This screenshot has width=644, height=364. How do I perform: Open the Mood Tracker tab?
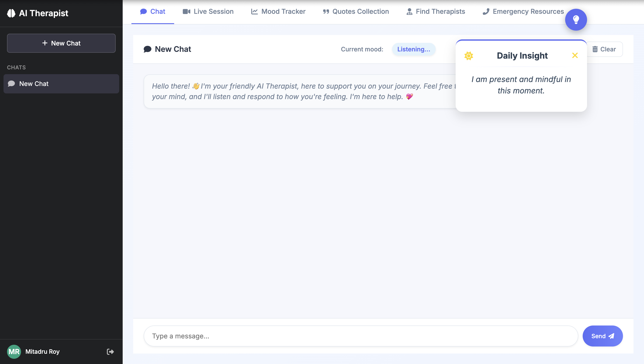[x=278, y=12]
